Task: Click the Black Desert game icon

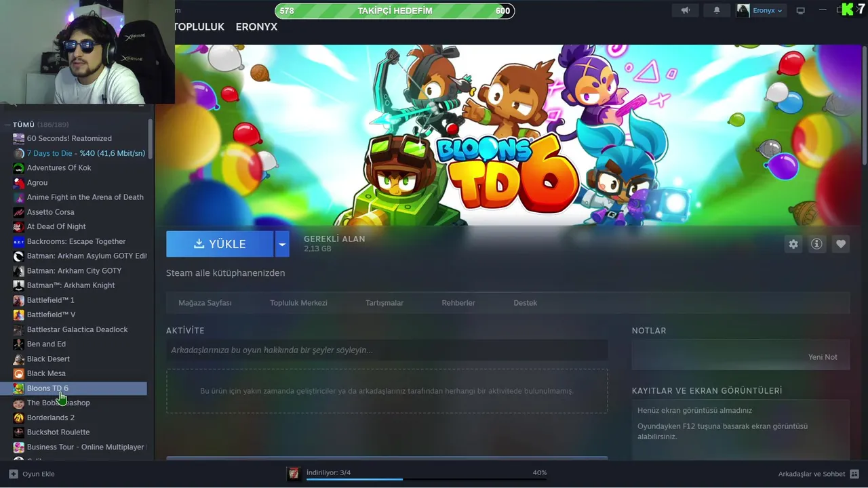Action: pos(19,359)
